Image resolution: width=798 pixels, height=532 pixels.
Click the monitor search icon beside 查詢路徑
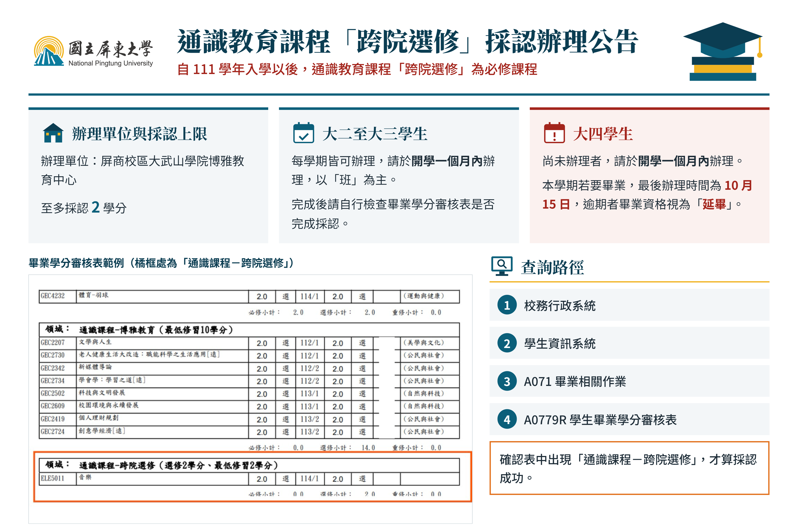coord(502,266)
